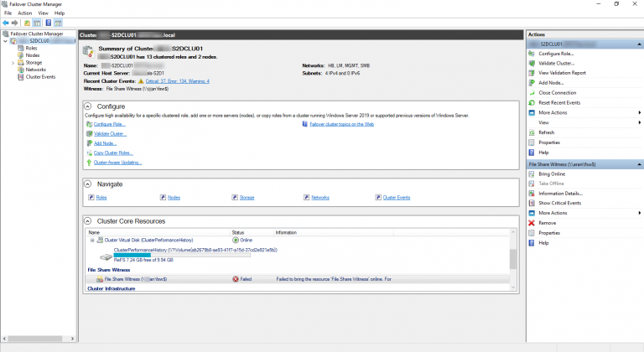Collapse the File Share Witness actions group

pyautogui.click(x=639, y=164)
